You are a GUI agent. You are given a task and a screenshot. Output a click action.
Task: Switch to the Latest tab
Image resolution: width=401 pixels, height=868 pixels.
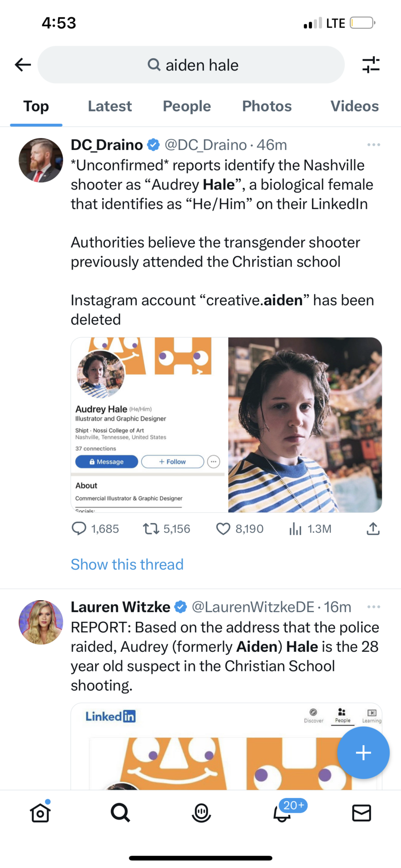(110, 106)
